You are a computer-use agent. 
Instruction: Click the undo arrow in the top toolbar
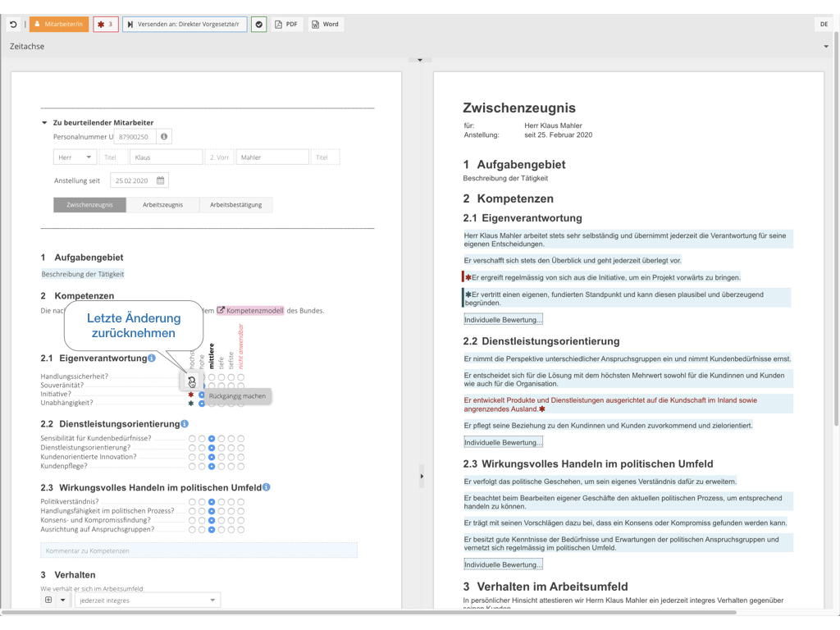13,24
